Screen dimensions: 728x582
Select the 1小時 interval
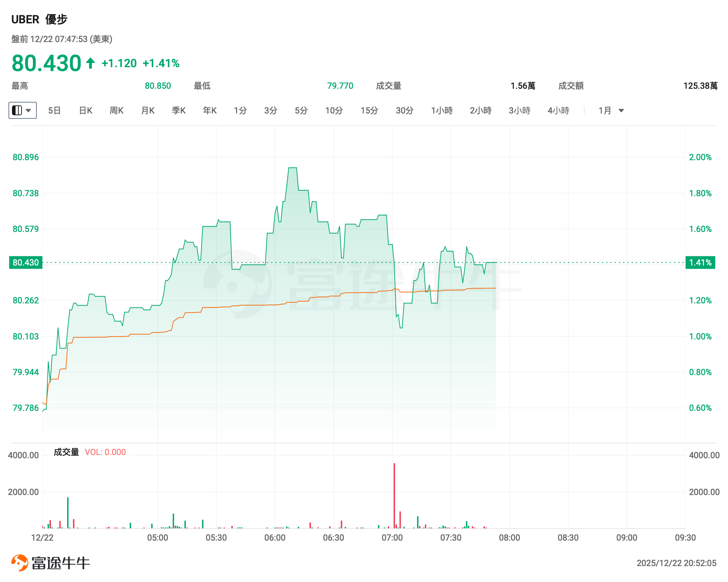(x=442, y=111)
